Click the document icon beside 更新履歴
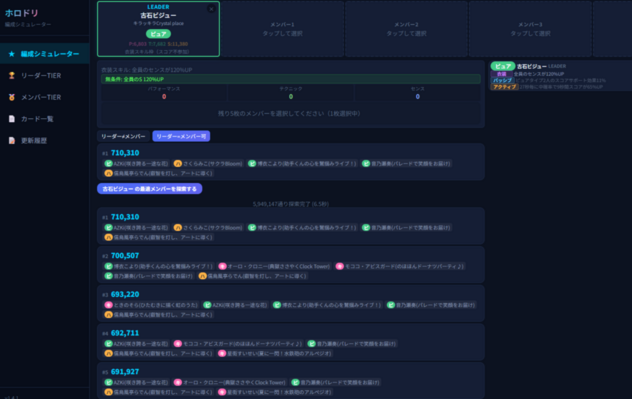Viewport: 632px width, 399px height. pyautogui.click(x=12, y=141)
